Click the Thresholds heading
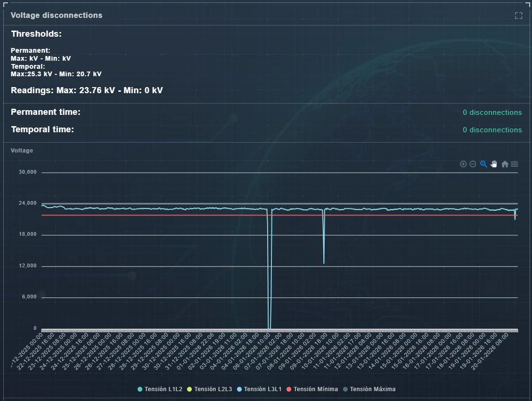 coord(36,34)
